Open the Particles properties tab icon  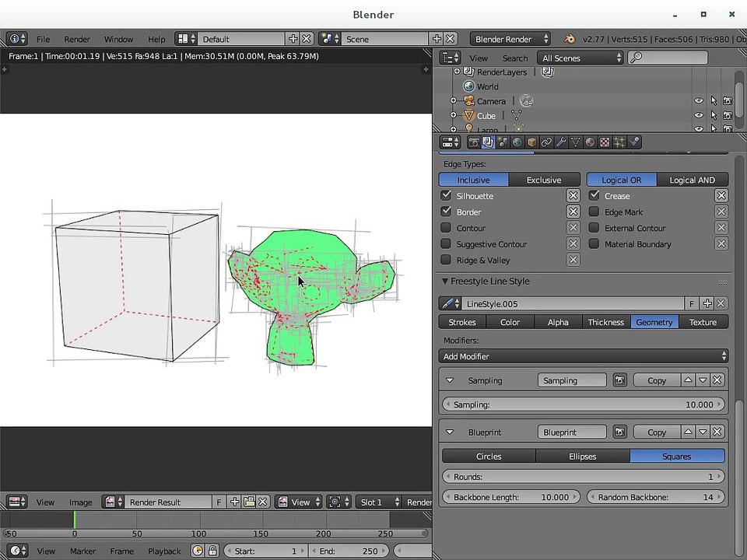coord(619,142)
